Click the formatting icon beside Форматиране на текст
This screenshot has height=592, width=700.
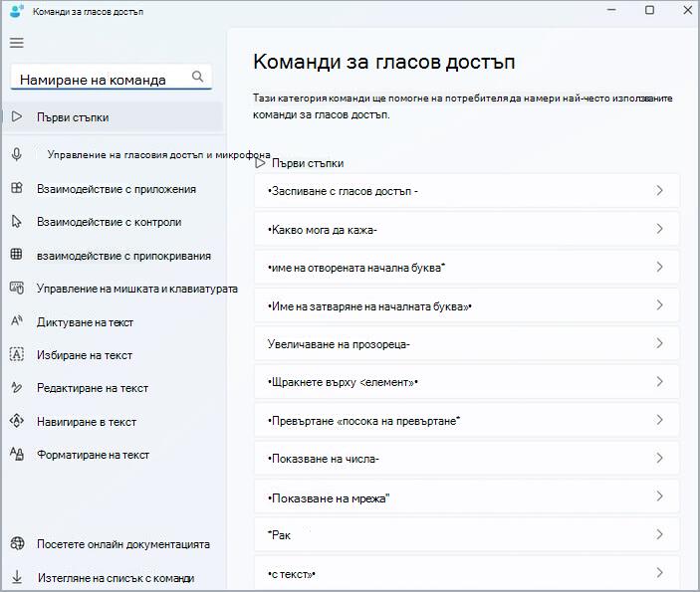[x=17, y=454]
